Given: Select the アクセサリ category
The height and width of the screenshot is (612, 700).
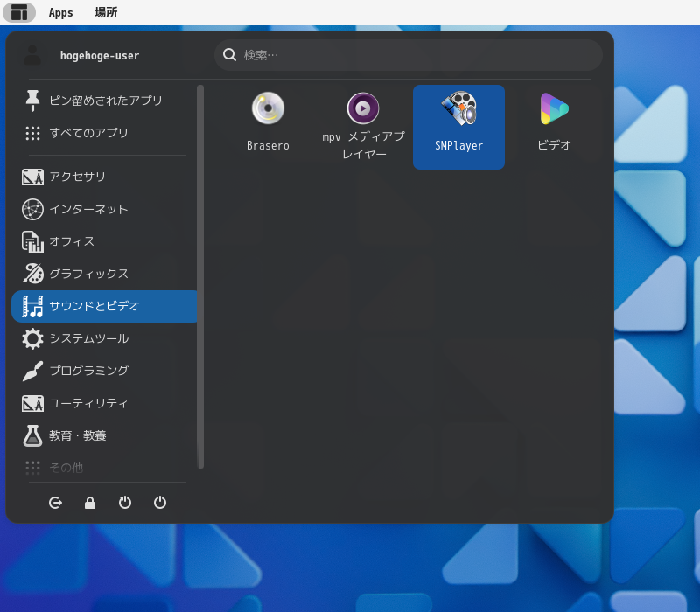Looking at the screenshot, I should 104,177.
